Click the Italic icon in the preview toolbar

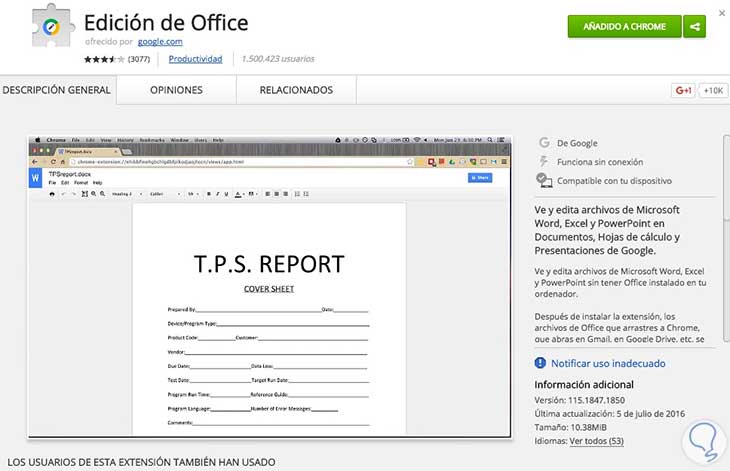click(x=217, y=194)
